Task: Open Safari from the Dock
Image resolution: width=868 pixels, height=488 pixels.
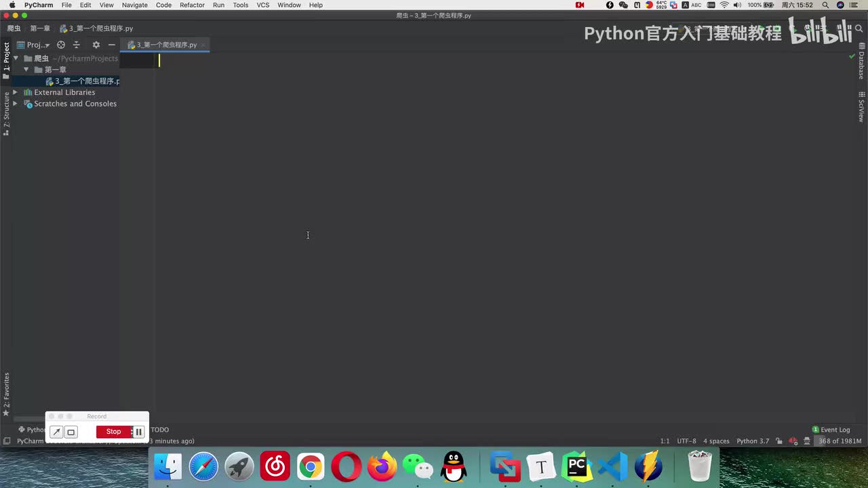Action: click(203, 467)
